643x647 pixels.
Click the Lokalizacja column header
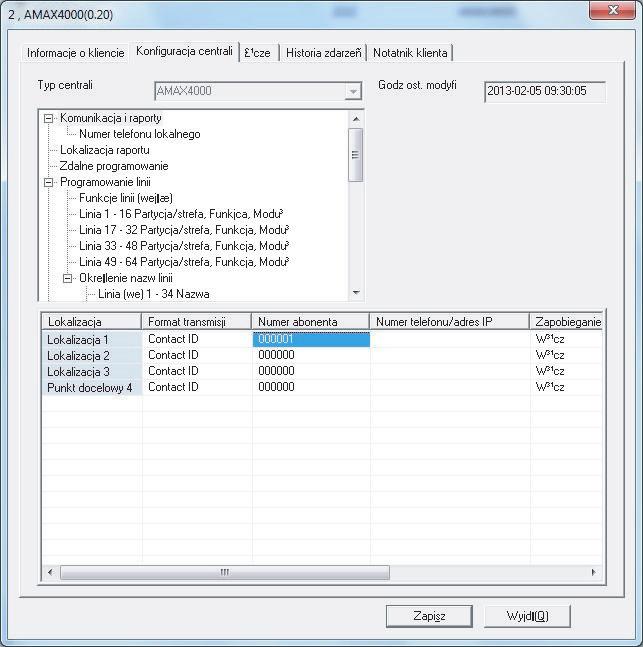pos(91,321)
